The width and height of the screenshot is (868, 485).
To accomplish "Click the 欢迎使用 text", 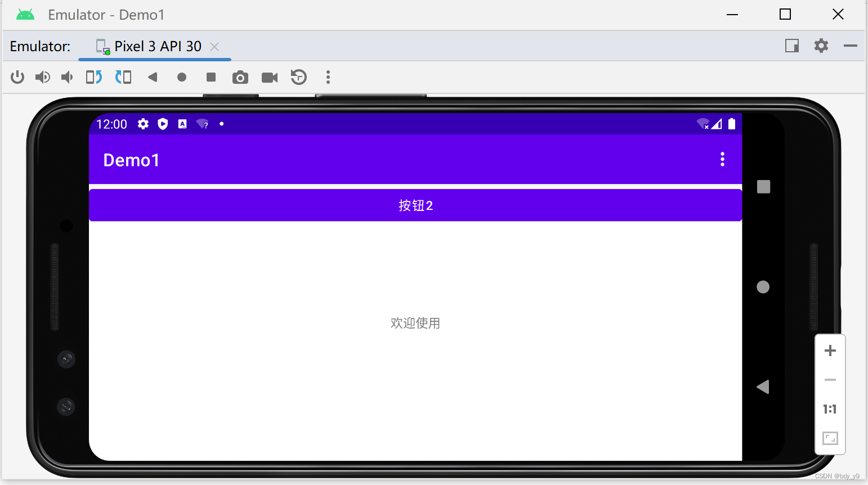I will 415,323.
